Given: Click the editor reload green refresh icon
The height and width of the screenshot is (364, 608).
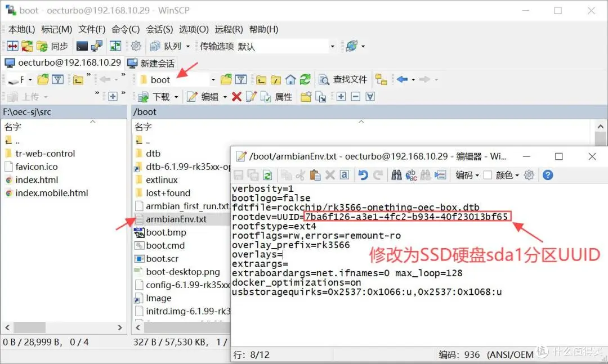Looking at the screenshot, I should 267,175.
